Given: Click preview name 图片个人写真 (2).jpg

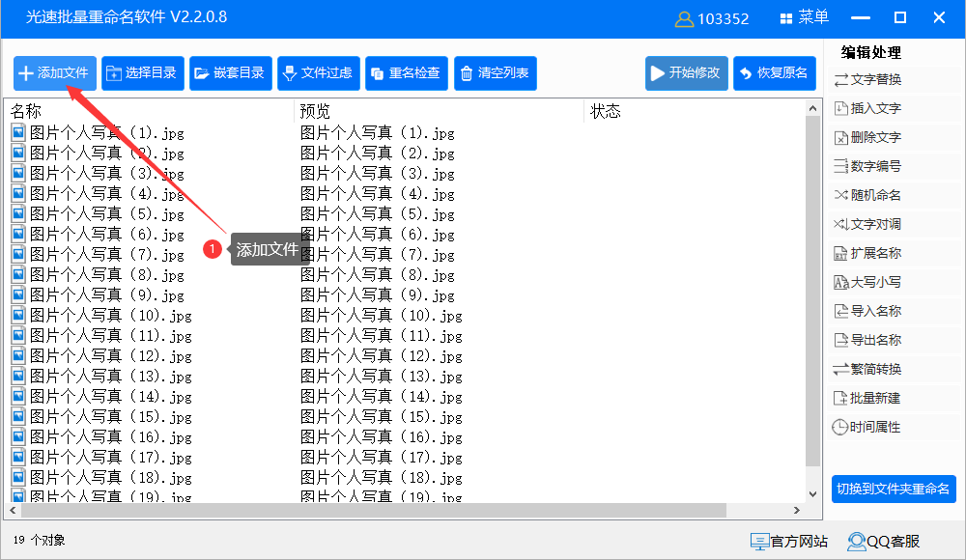Looking at the screenshot, I should [377, 154].
